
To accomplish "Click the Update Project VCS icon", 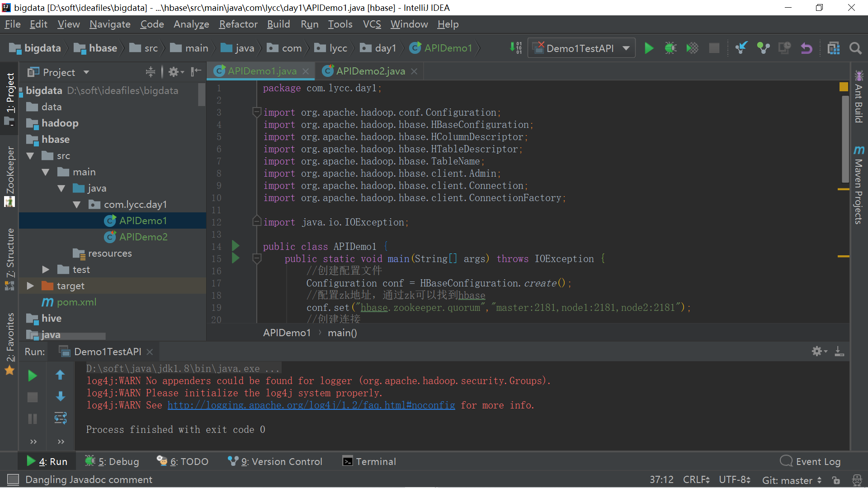I will coord(741,48).
